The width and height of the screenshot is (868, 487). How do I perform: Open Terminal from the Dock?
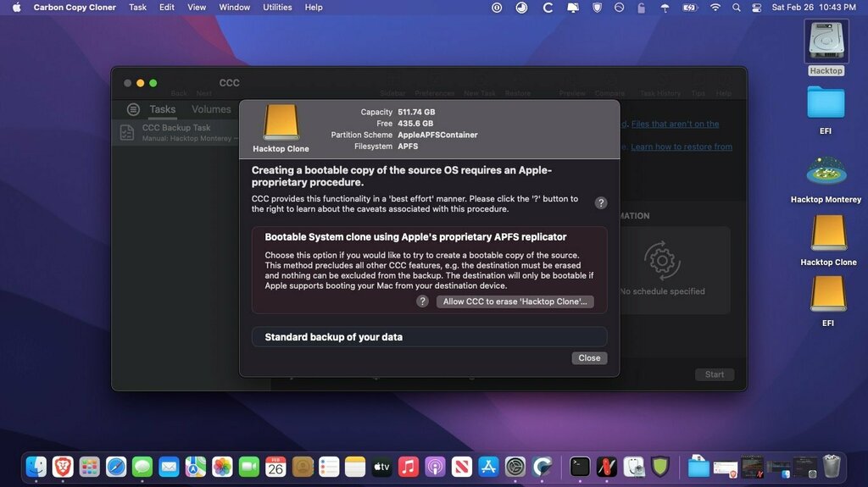point(580,466)
